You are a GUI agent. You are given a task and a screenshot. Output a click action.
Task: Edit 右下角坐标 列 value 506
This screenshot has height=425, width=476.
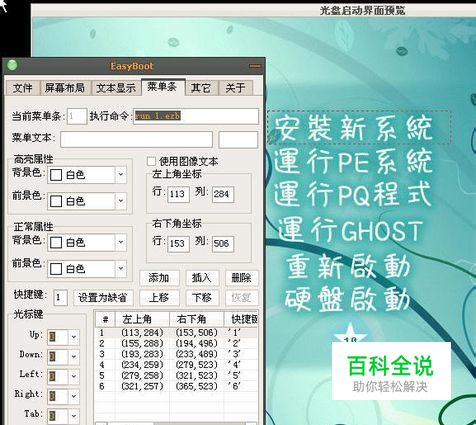(x=223, y=244)
